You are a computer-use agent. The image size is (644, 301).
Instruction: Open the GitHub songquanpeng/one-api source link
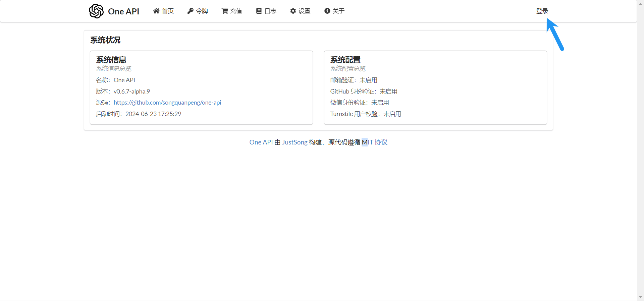pos(167,103)
